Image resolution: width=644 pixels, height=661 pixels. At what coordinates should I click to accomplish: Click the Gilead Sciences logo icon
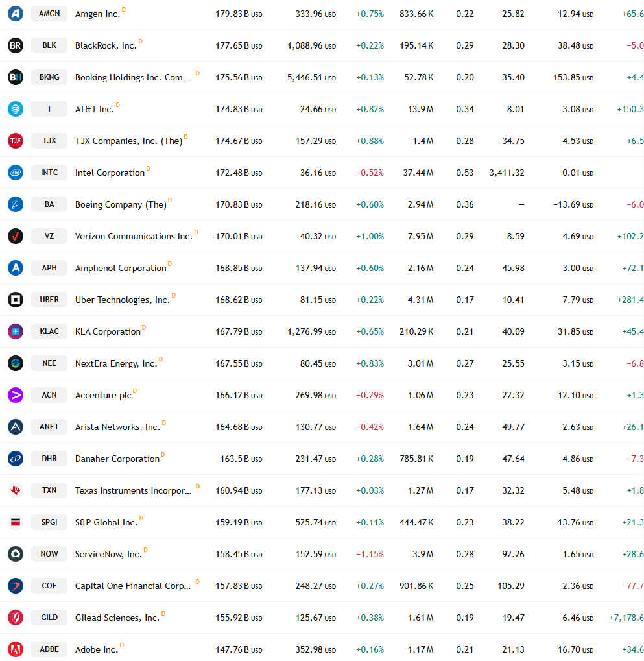[x=16, y=618]
